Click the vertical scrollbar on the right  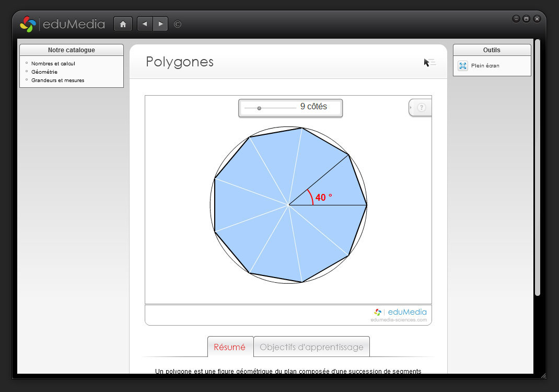click(x=537, y=167)
